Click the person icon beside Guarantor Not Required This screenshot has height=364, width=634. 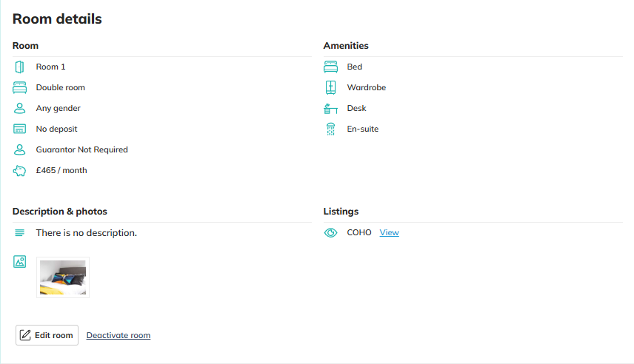[x=19, y=149]
